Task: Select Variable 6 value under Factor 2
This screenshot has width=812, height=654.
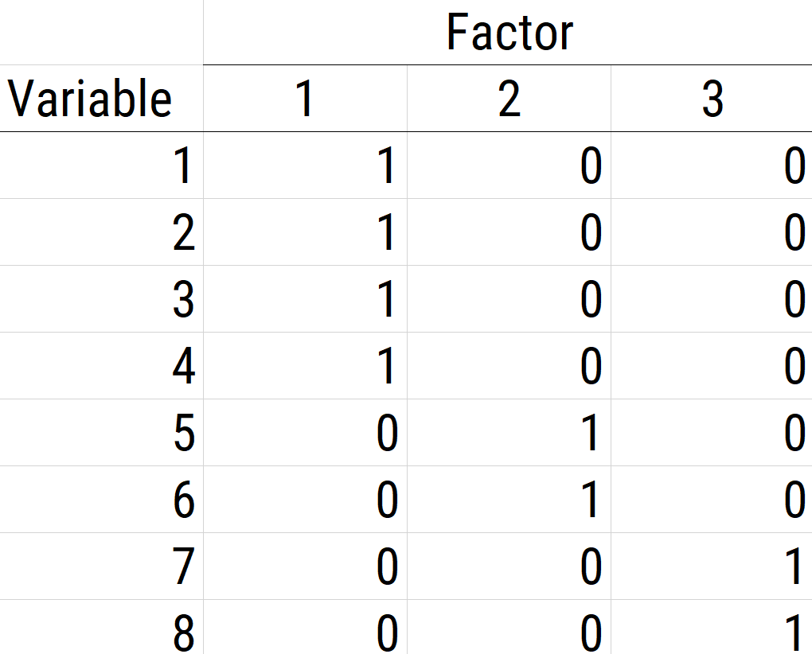Action: [590, 500]
